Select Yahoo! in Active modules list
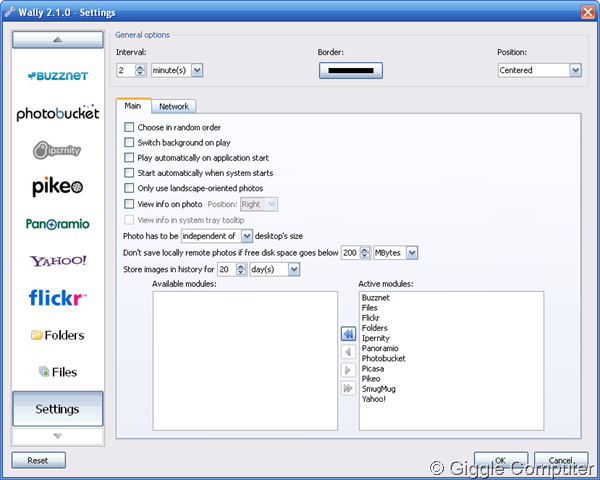This screenshot has width=600, height=480. pos(373,399)
